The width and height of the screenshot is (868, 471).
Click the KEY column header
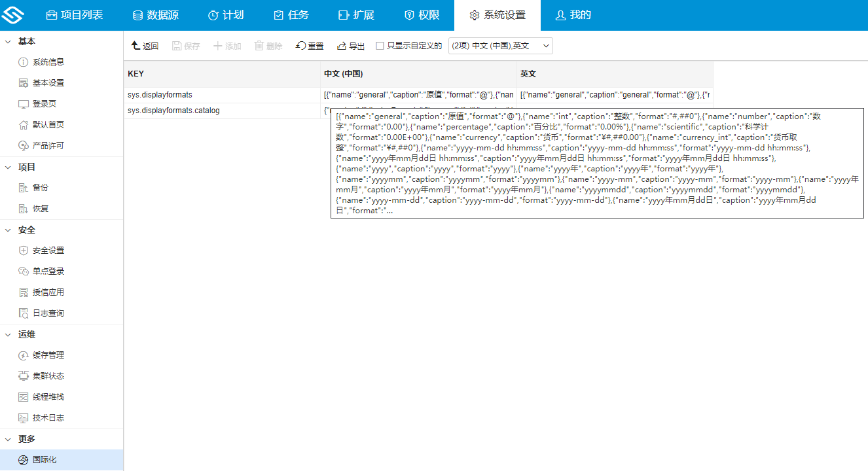(222, 74)
